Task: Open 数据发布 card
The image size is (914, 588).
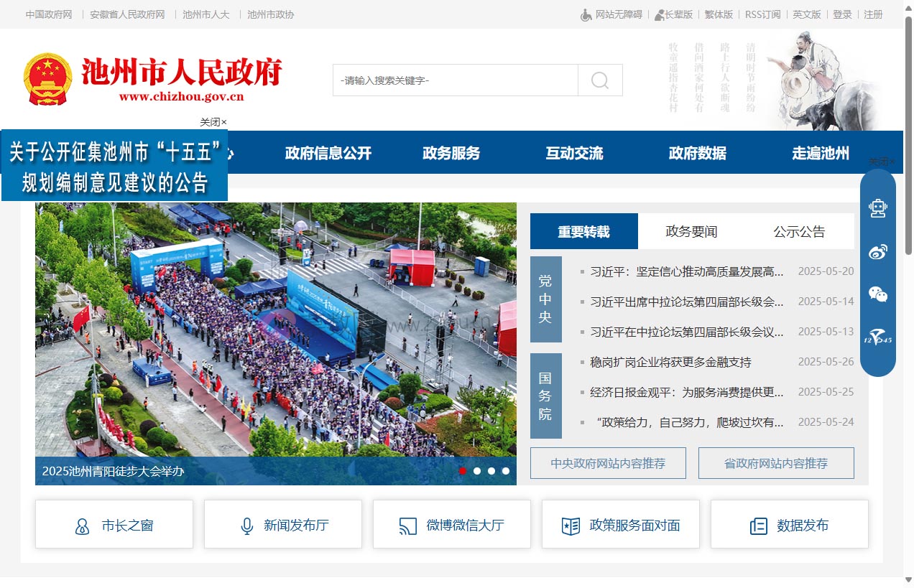Action: pos(790,526)
